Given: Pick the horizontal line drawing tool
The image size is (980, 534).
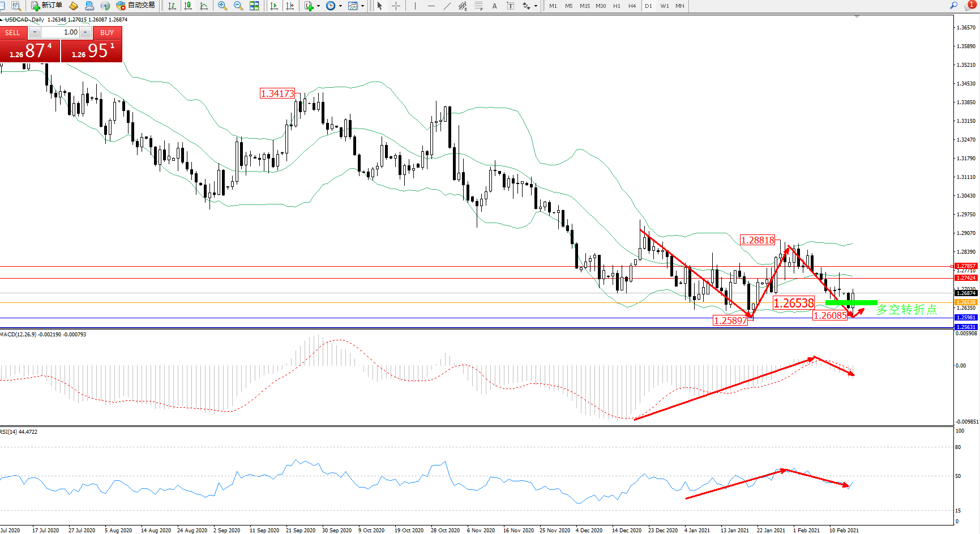Looking at the screenshot, I should [x=431, y=6].
